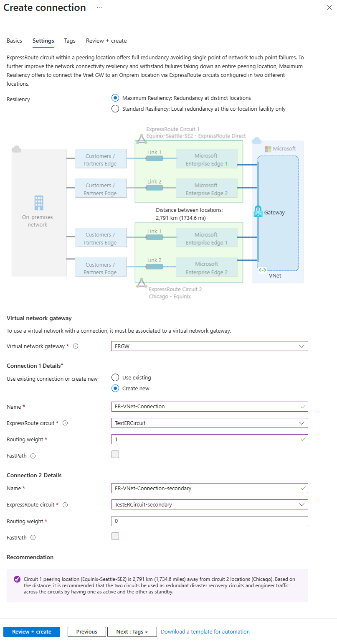Viewport: 337px width, 644px height.
Task: Click info icon beside Connection 1 FastPath
Action: tap(33, 456)
